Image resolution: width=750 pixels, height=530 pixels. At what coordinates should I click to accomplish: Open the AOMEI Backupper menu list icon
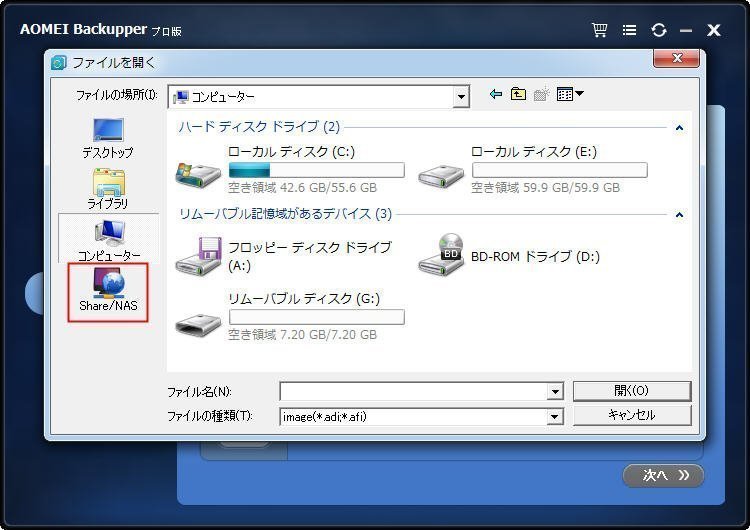click(629, 30)
